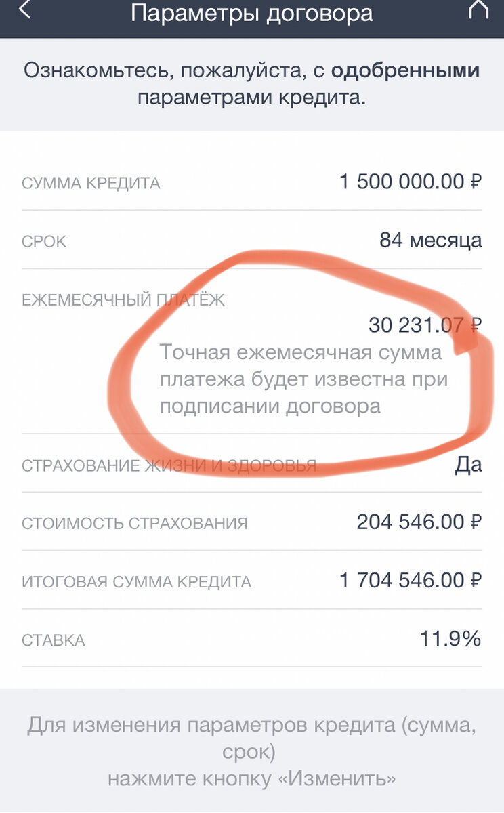Image resolution: width=504 pixels, height=813 pixels.
Task: Tap the Параметры договора title
Action: (x=252, y=14)
